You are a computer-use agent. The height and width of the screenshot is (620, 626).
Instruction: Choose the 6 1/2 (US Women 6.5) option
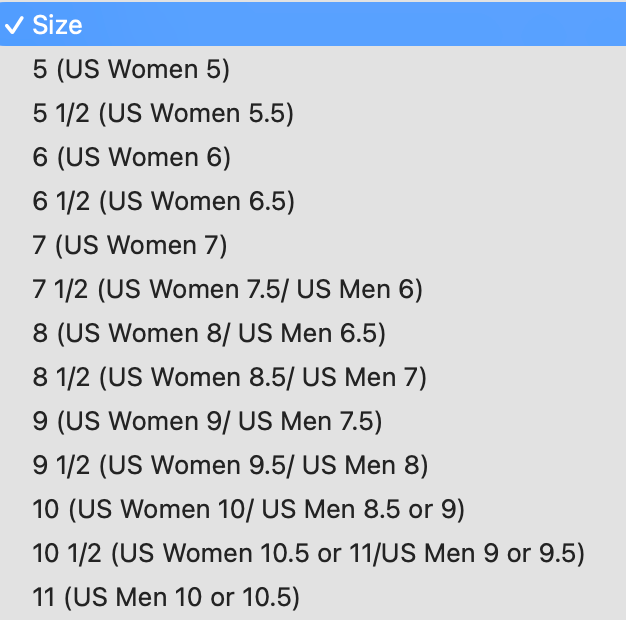coord(163,202)
